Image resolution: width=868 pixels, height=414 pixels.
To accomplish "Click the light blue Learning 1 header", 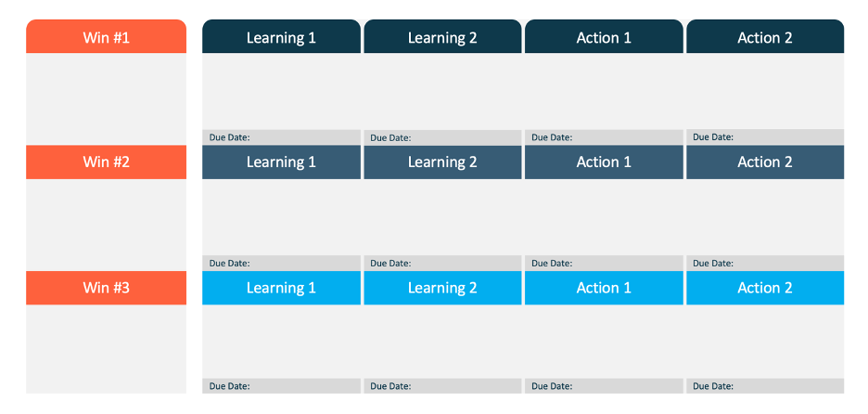I will pos(281,288).
